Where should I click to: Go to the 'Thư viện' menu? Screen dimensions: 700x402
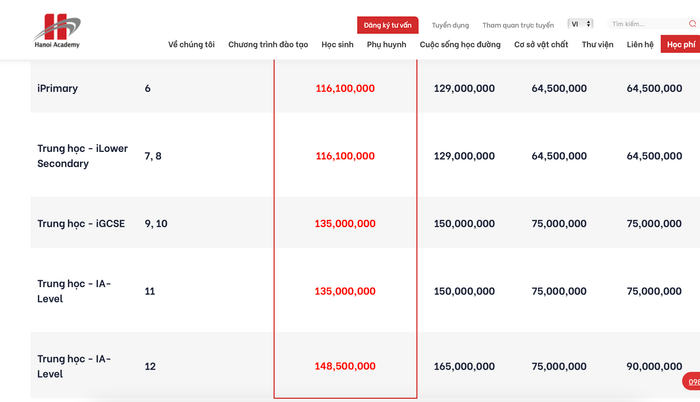point(597,45)
